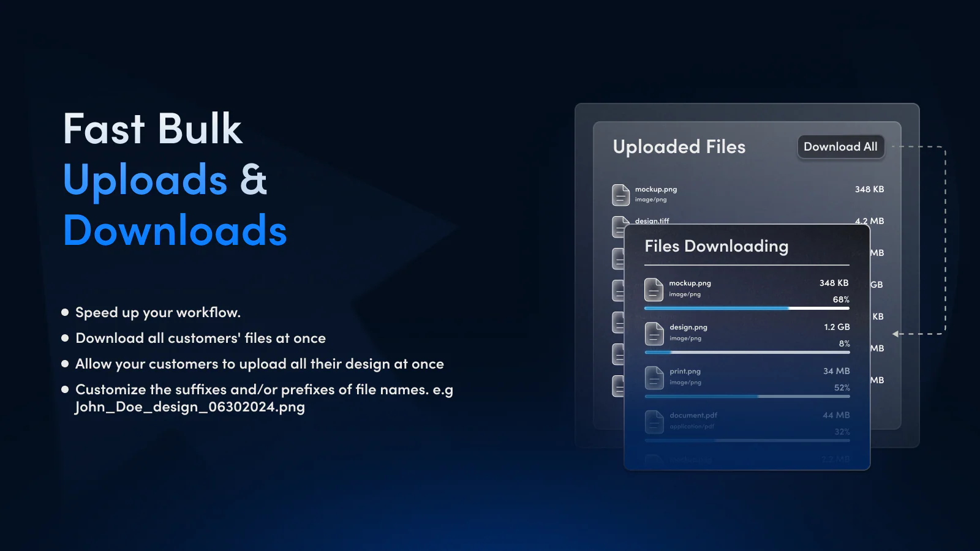The image size is (980, 551).
Task: Click the Uploaded Files panel heading
Action: coord(679,147)
